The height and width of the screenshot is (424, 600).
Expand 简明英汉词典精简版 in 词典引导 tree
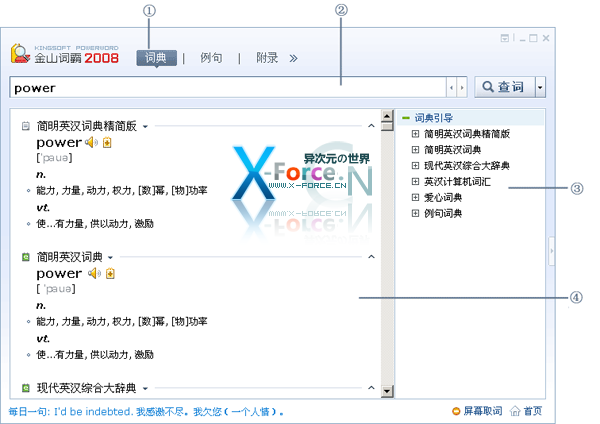tap(415, 134)
